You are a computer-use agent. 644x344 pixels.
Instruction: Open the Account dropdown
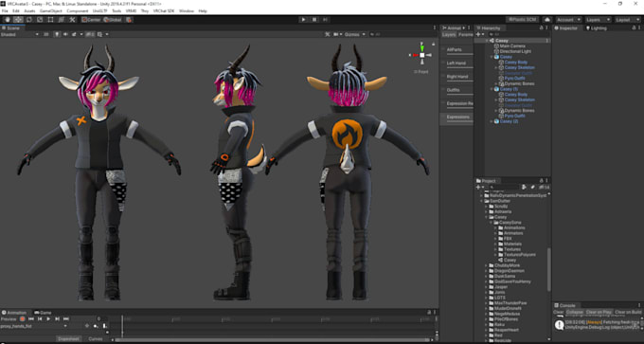point(569,19)
